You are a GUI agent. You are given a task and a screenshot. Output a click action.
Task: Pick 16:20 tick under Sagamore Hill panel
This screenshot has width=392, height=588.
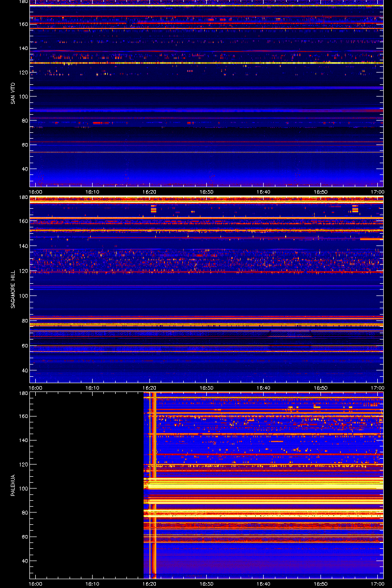coord(149,388)
